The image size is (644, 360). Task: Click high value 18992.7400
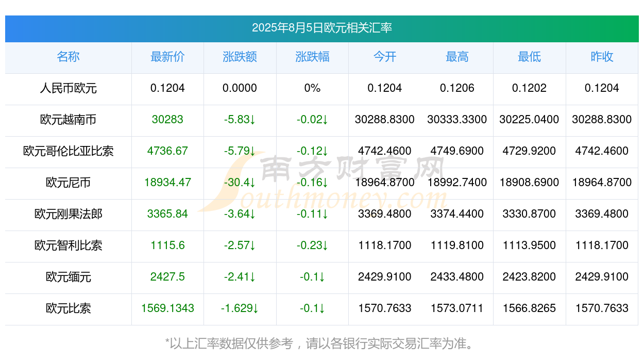[457, 183]
